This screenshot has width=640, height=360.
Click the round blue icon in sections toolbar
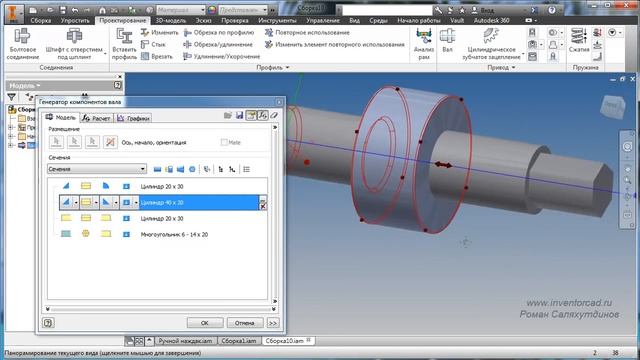pos(192,169)
